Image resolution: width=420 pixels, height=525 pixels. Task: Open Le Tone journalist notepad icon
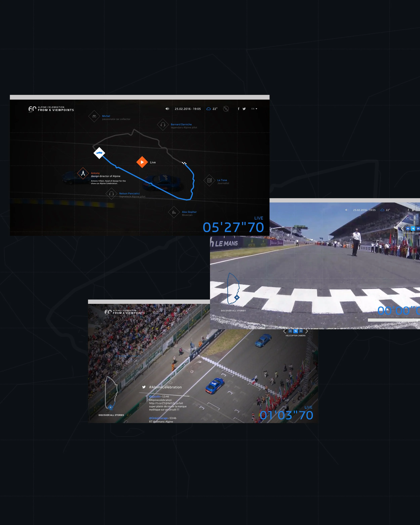point(209,180)
